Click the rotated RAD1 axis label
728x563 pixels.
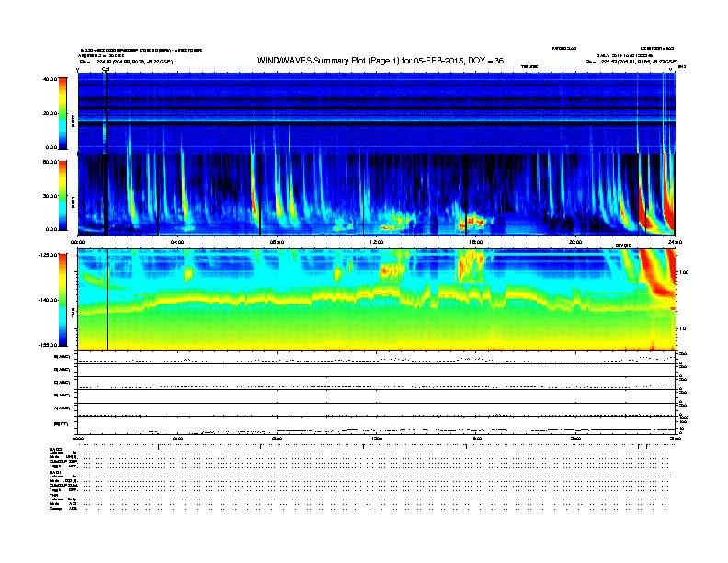pos(73,201)
